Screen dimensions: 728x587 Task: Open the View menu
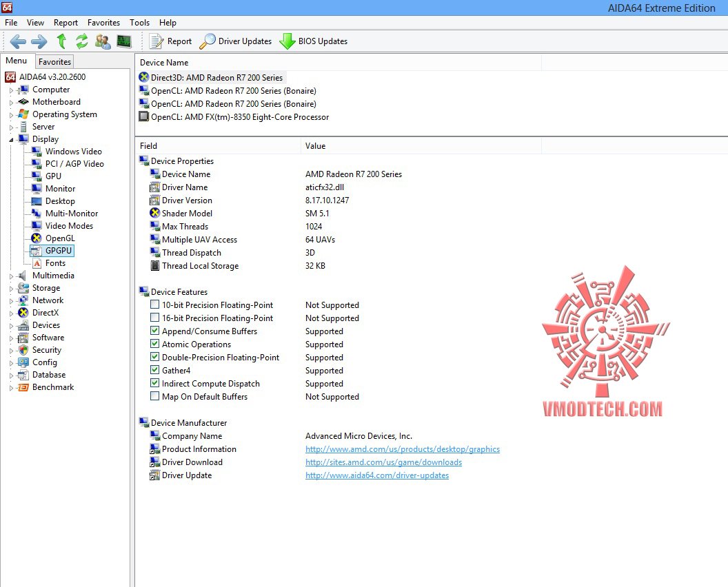click(35, 23)
